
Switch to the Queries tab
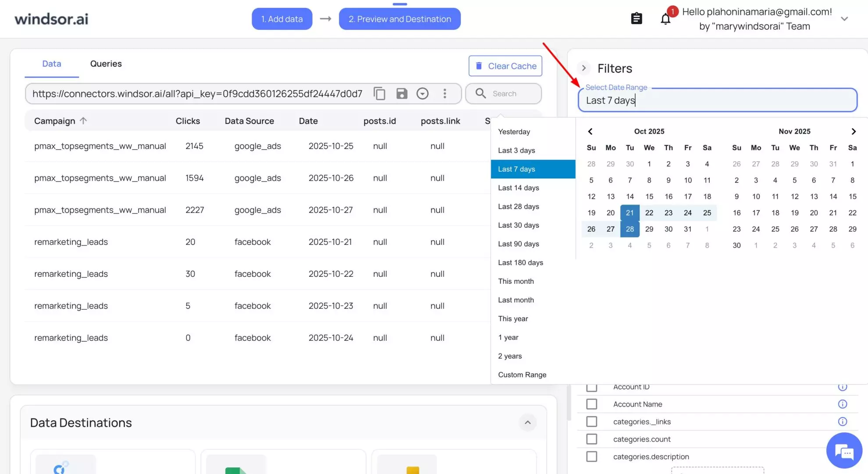106,64
